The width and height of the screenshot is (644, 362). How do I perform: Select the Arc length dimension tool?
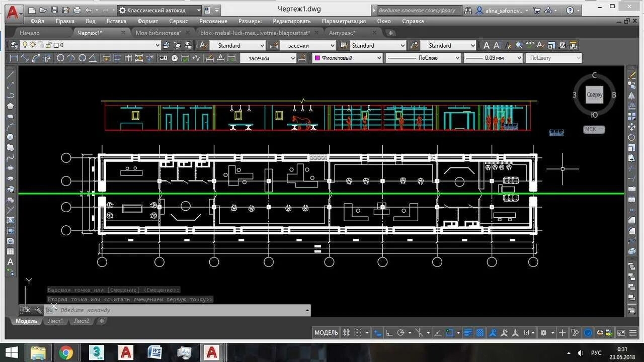[36, 58]
